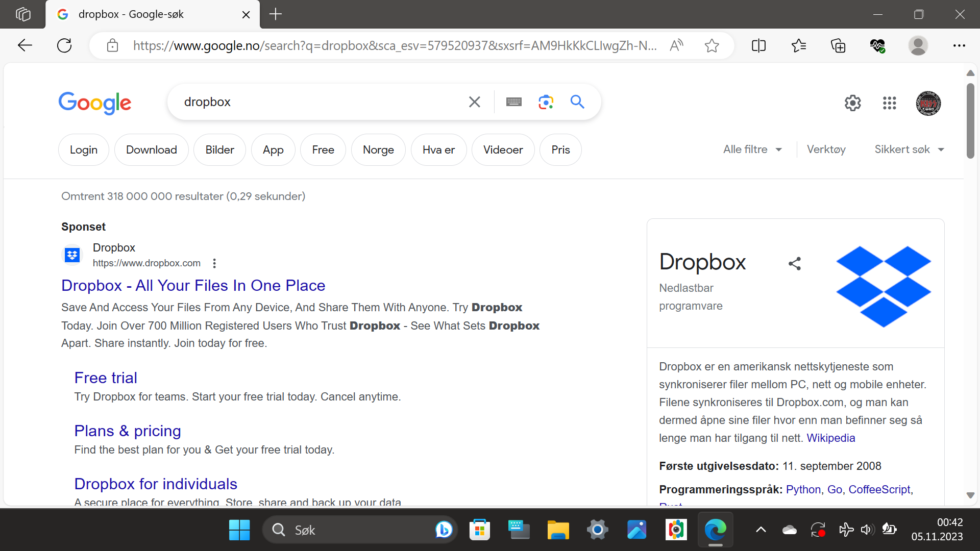Open the sponsored ad options menu
The width and height of the screenshot is (980, 551).
(214, 263)
